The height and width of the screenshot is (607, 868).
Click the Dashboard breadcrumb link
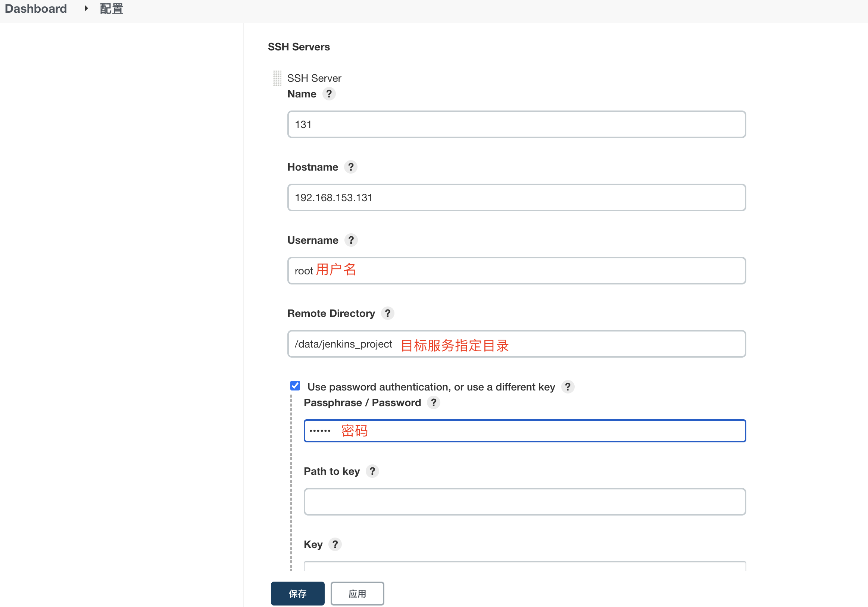(x=35, y=8)
